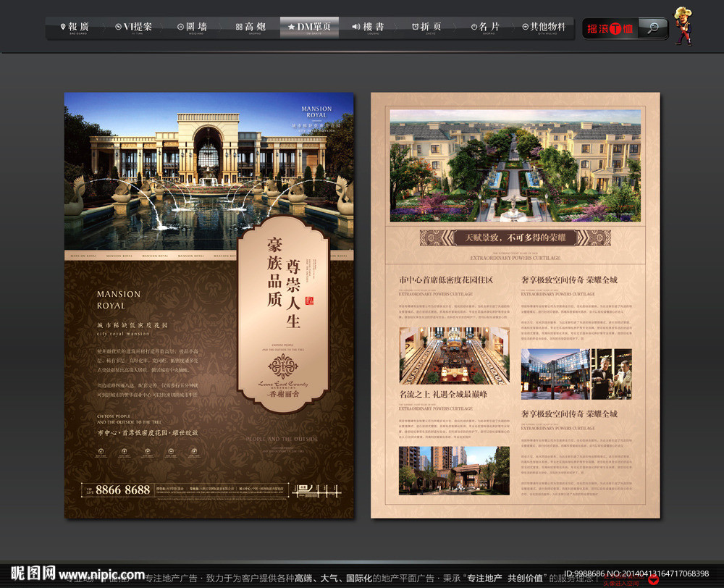Select the highlighted DM單页 tab
Screen dimensions: 724x588
click(309, 28)
